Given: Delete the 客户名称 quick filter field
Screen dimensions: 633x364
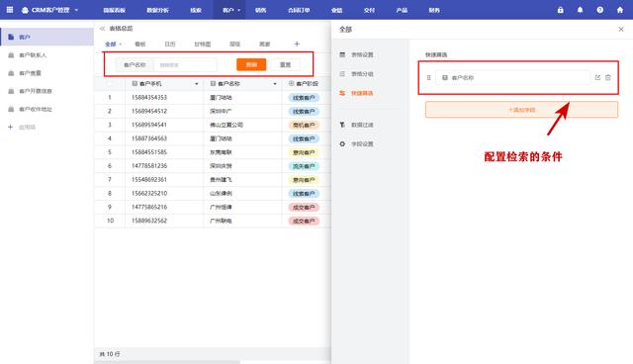Looking at the screenshot, I should 608,77.
